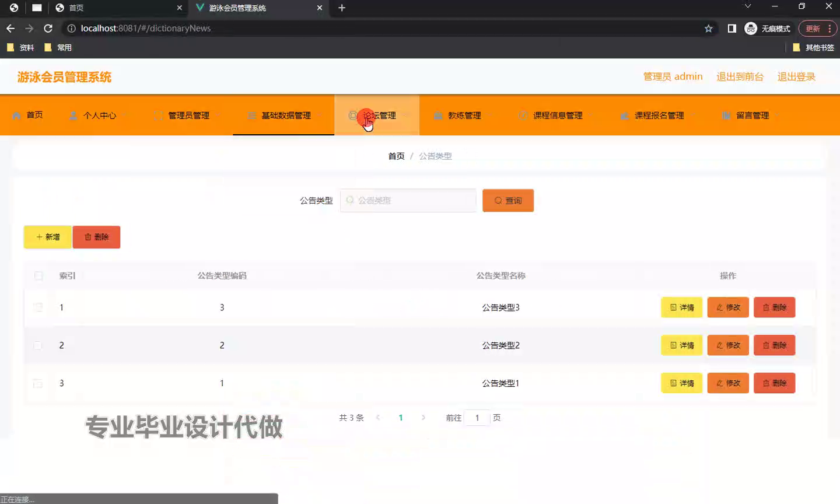Tick the checkbox for row 公告类型2
This screenshot has width=840, height=504.
pos(38,345)
